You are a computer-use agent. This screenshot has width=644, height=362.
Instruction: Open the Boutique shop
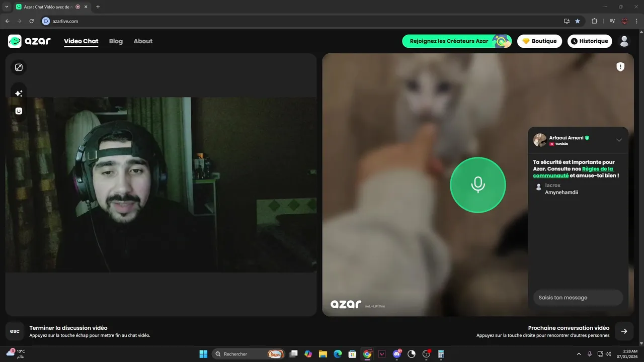[x=539, y=41]
